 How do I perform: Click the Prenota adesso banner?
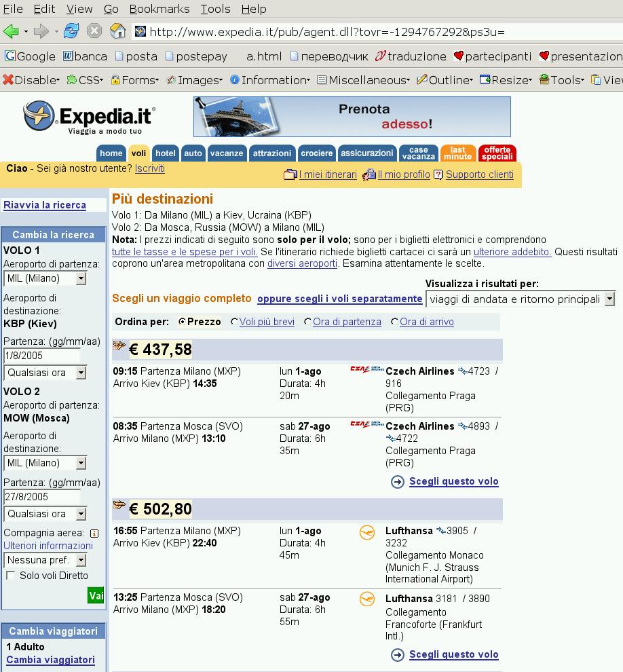coord(352,117)
